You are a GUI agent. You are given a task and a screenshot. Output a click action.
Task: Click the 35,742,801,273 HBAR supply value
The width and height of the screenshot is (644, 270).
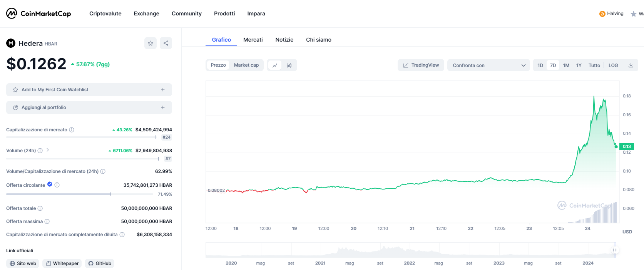[x=148, y=185]
